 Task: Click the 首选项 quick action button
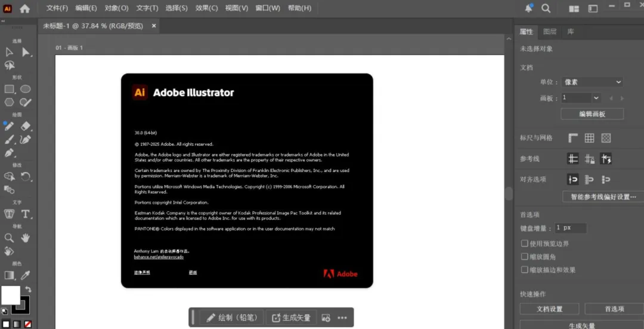point(614,309)
